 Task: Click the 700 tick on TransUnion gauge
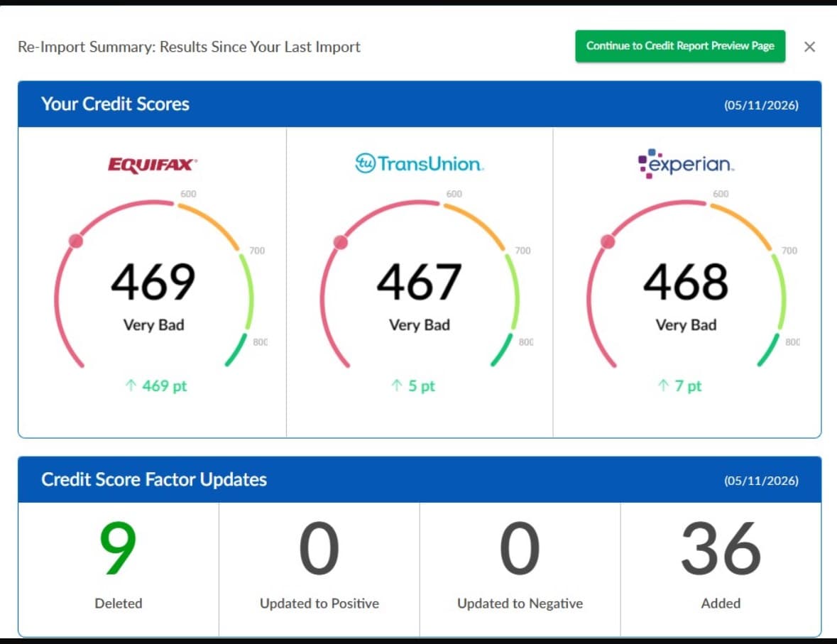click(523, 251)
